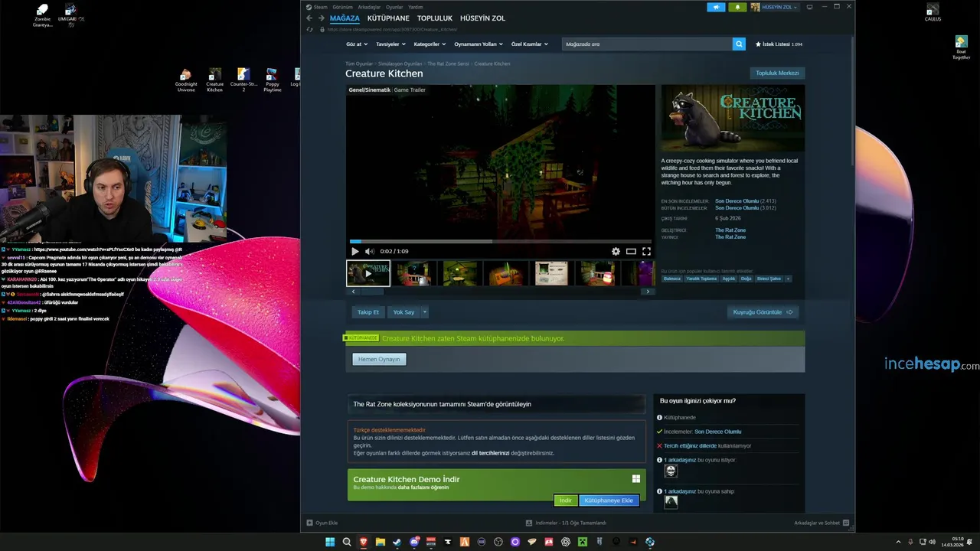Open the Steam menu

coord(317,7)
